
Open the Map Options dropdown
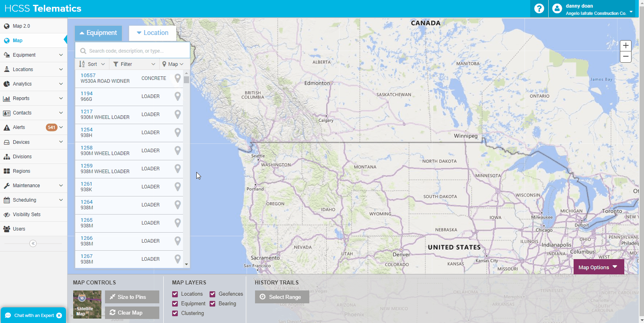click(x=599, y=267)
